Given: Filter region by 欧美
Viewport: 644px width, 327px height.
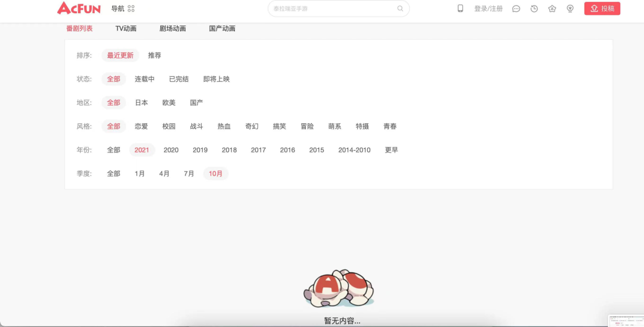Looking at the screenshot, I should point(169,102).
